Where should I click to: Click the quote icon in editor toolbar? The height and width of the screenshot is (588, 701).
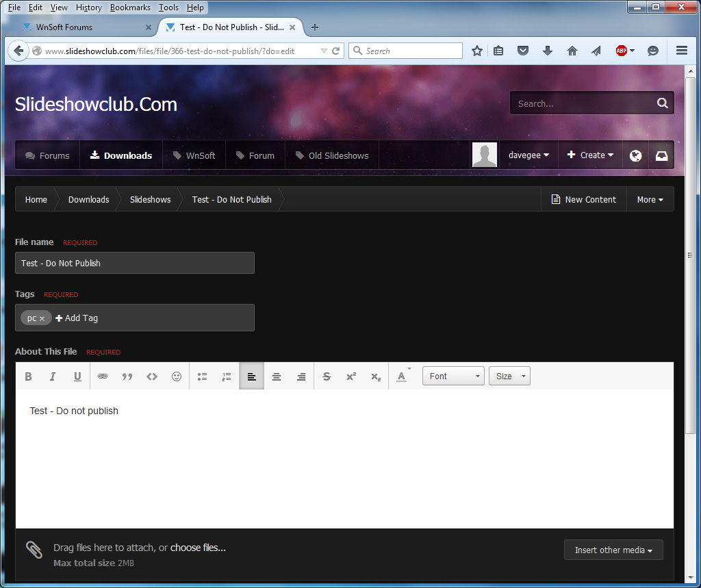(x=127, y=376)
